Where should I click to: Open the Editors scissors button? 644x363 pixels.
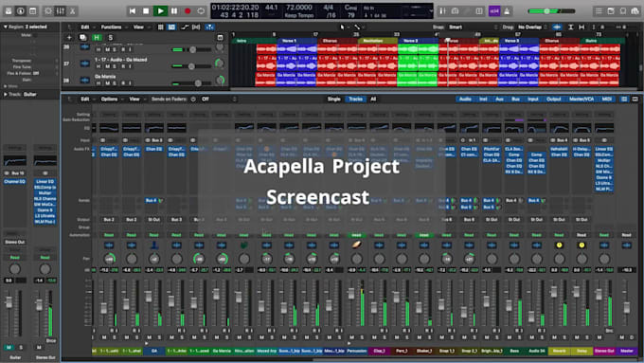coord(73,11)
